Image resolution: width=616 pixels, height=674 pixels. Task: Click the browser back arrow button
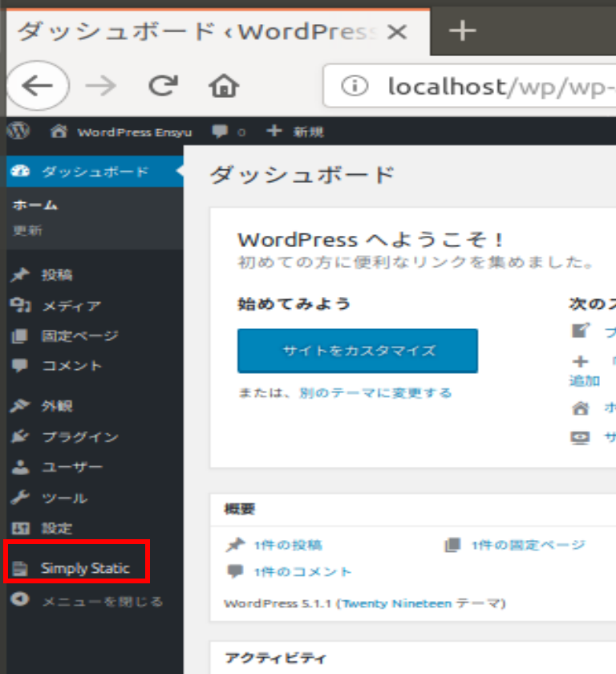[38, 86]
